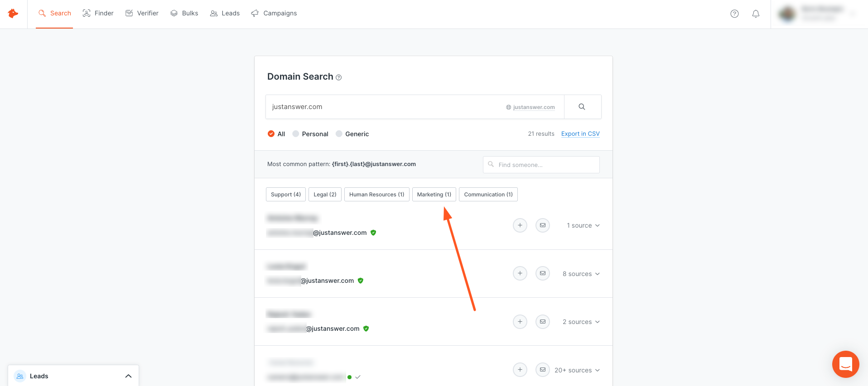Click the Leads panel people icon

tap(20, 376)
